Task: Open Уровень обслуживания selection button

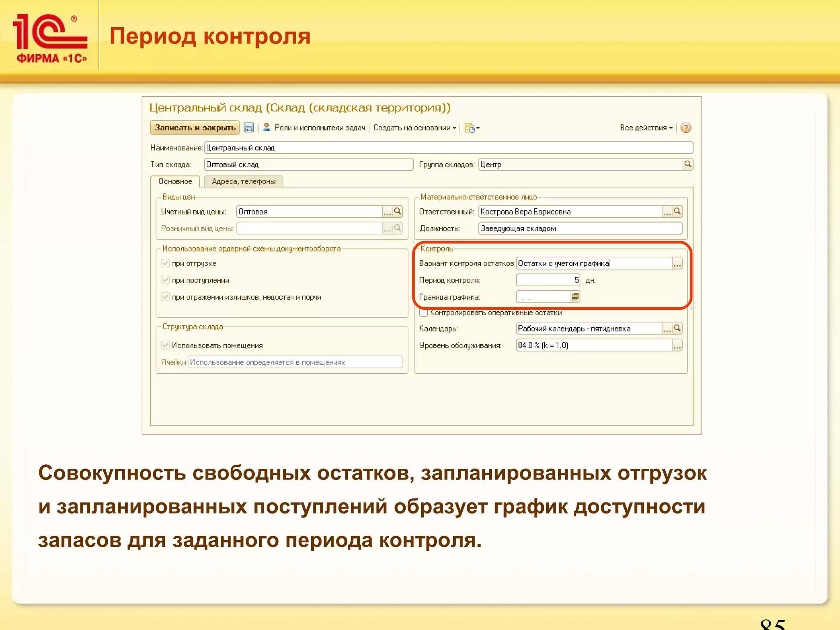Action: point(677,345)
